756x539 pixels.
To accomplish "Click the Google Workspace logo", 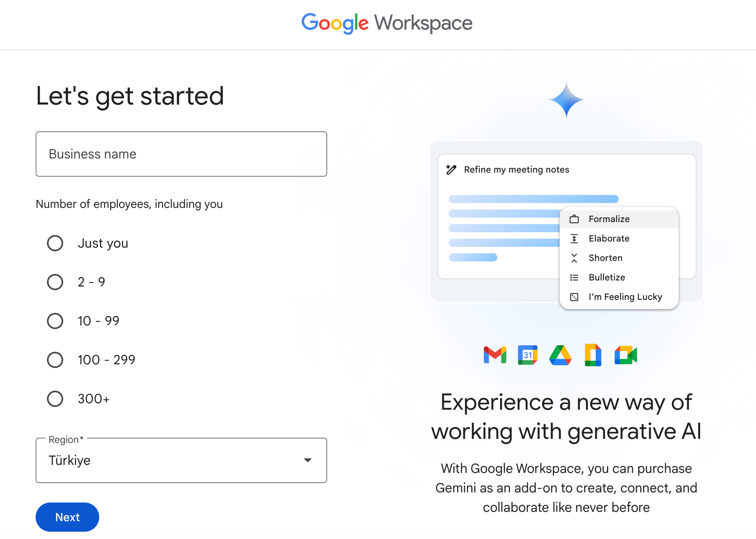I will [387, 23].
